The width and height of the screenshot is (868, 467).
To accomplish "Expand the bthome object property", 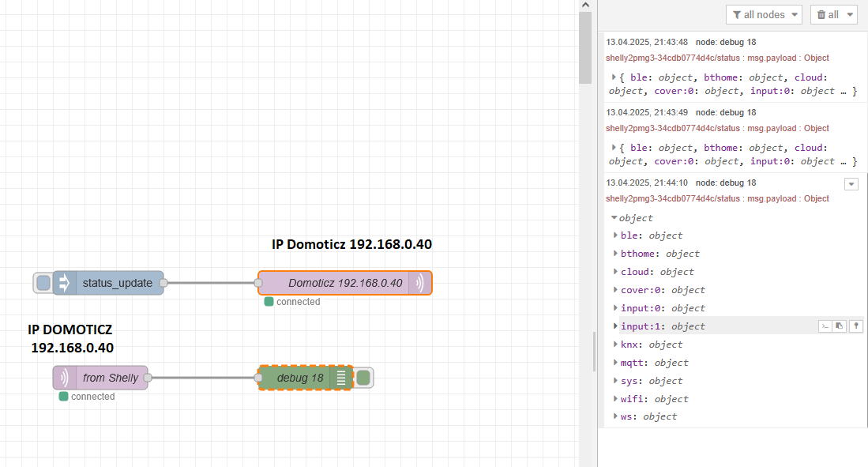I will point(615,254).
